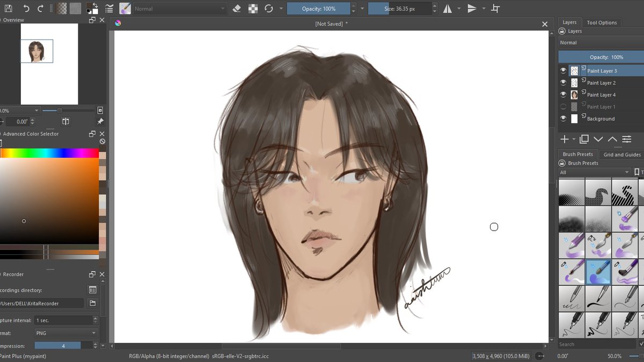The image size is (644, 362).
Task: Open layer properties button
Action: click(x=626, y=139)
